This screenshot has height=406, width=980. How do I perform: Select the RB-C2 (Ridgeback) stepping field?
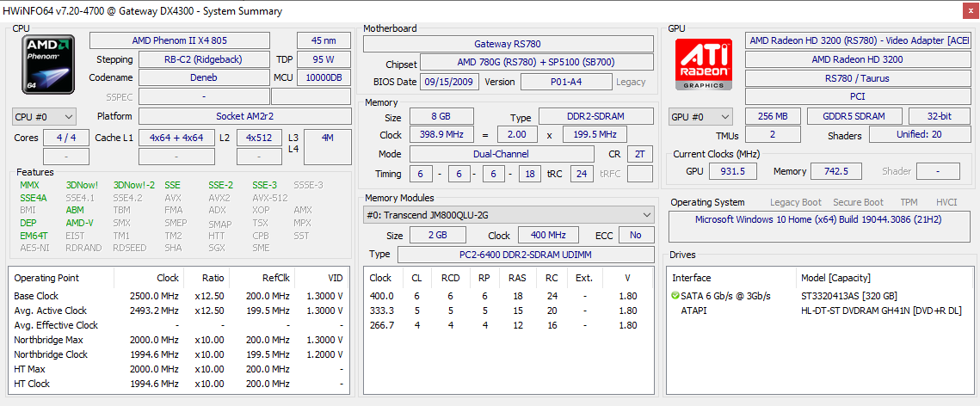(x=203, y=59)
